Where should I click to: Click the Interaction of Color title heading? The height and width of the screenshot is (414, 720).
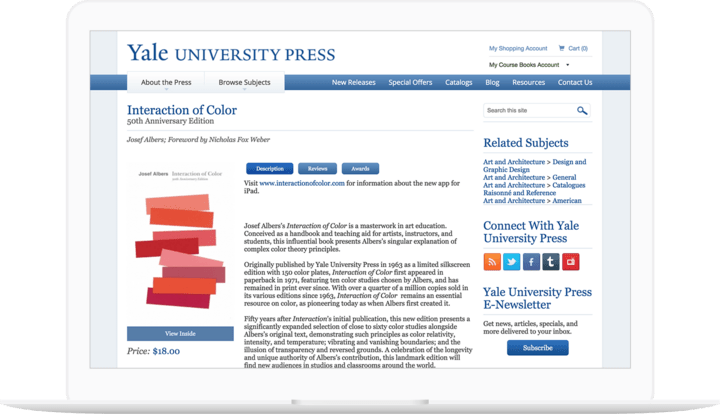click(x=182, y=110)
